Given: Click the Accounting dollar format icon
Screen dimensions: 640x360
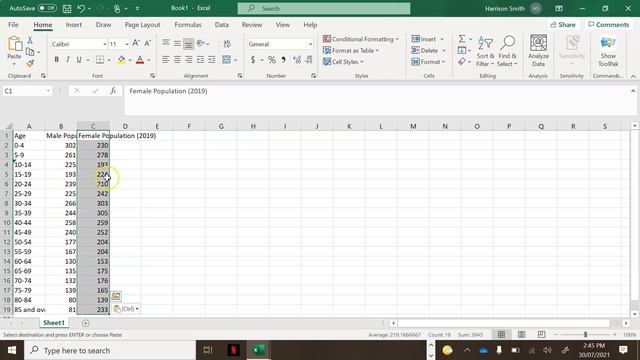Looking at the screenshot, I should 253,60.
